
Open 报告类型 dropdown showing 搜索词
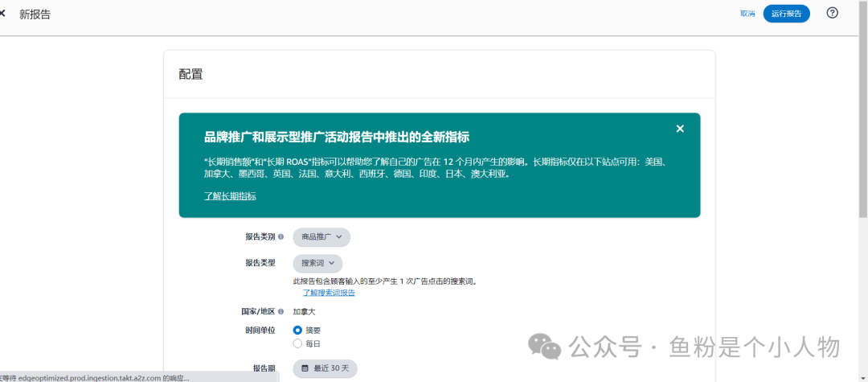click(317, 263)
